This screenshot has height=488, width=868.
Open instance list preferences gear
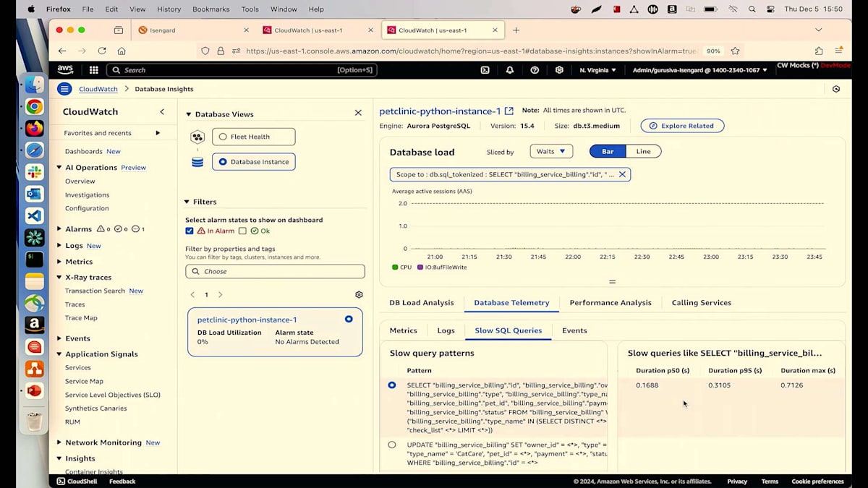pyautogui.click(x=359, y=295)
